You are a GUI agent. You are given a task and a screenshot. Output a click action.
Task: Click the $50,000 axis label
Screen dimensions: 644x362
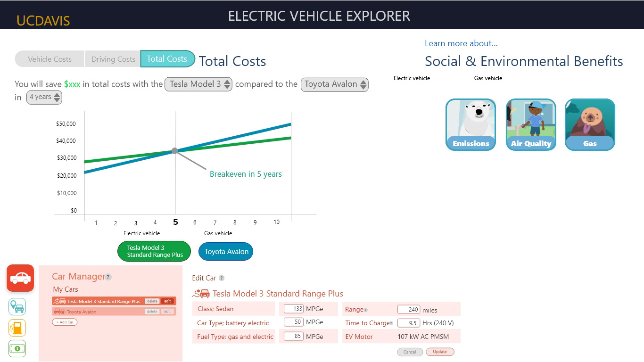point(66,124)
